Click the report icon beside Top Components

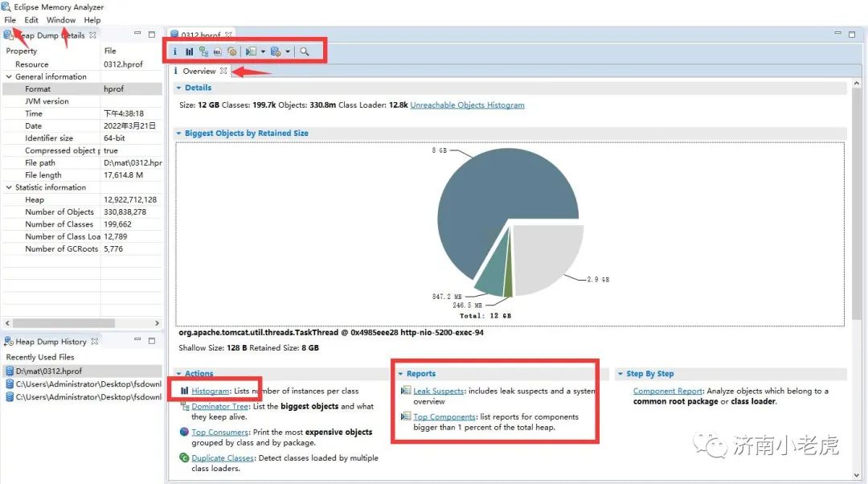coord(406,416)
